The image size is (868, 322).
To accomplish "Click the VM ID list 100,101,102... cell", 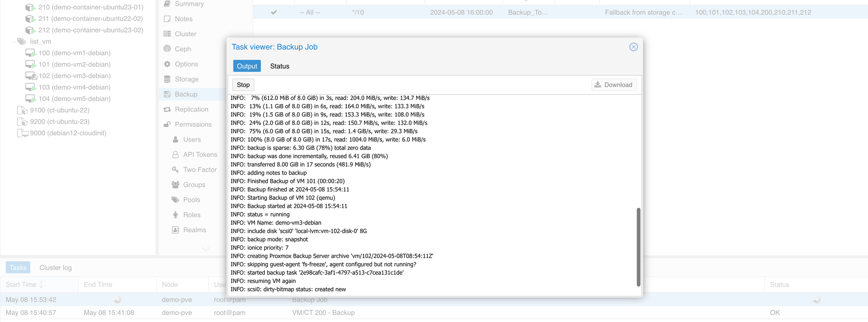I will pyautogui.click(x=753, y=13).
